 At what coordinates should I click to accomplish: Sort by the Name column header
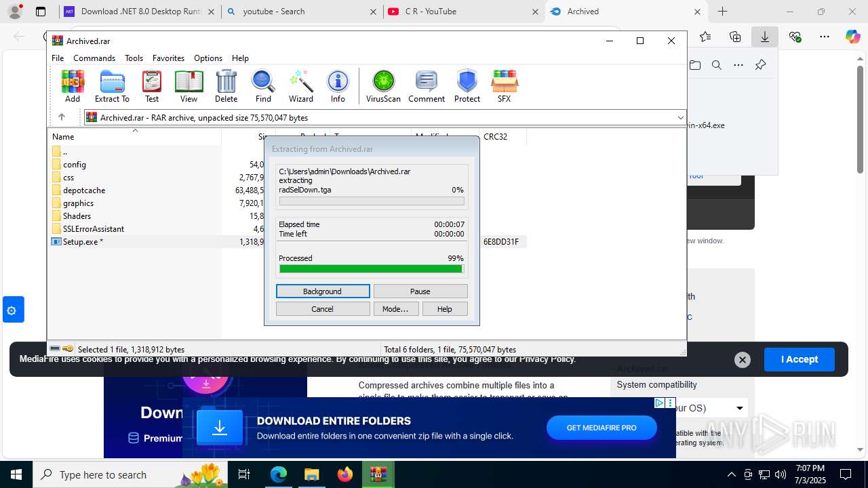[x=134, y=137]
